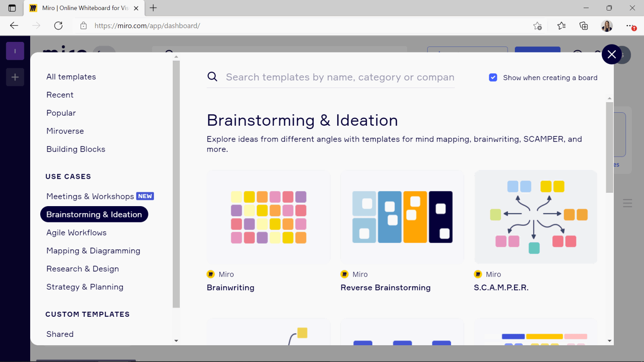Open the browser Collections icon
Screen dimensions: 644x362
584,26
